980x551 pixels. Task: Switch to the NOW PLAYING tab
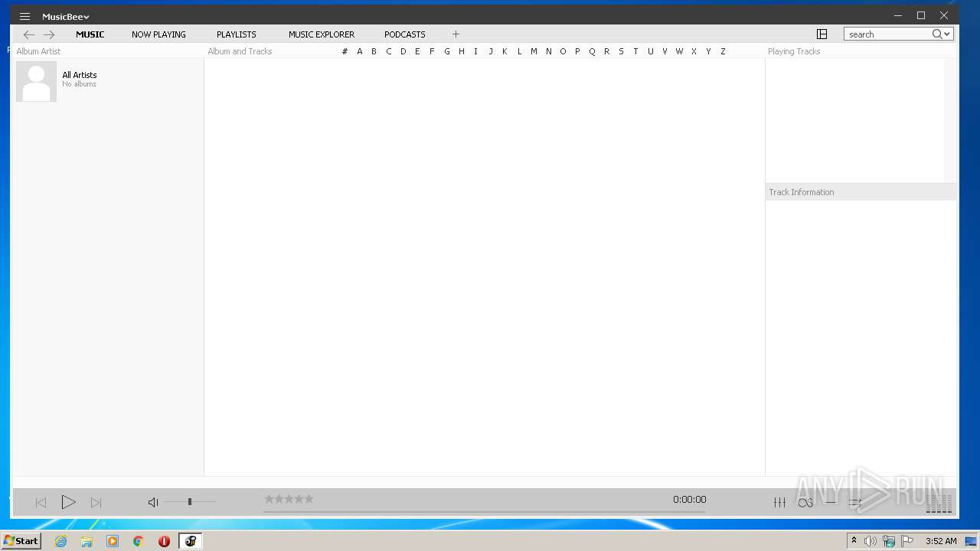click(158, 34)
